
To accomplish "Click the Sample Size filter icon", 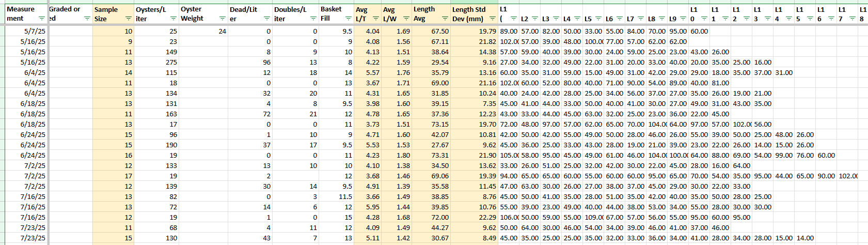I will 129,19.
